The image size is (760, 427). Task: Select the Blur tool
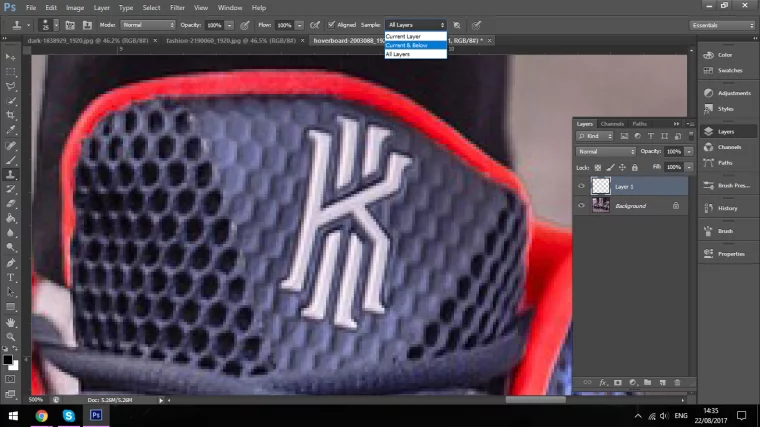tap(10, 233)
